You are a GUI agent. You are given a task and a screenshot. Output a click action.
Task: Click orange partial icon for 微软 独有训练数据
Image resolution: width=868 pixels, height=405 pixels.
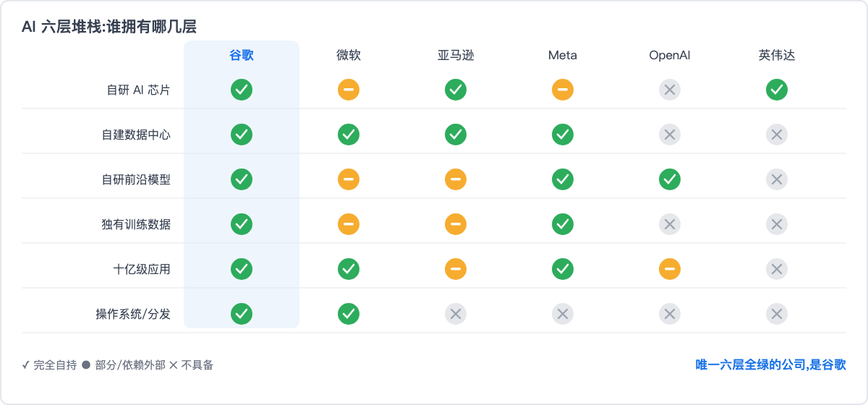pyautogui.click(x=349, y=224)
